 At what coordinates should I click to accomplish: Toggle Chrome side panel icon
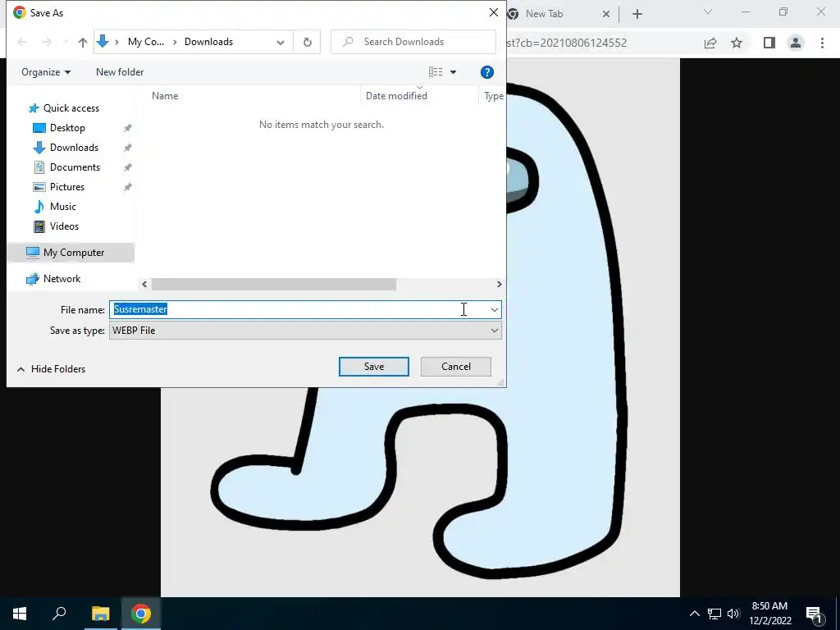pos(769,43)
